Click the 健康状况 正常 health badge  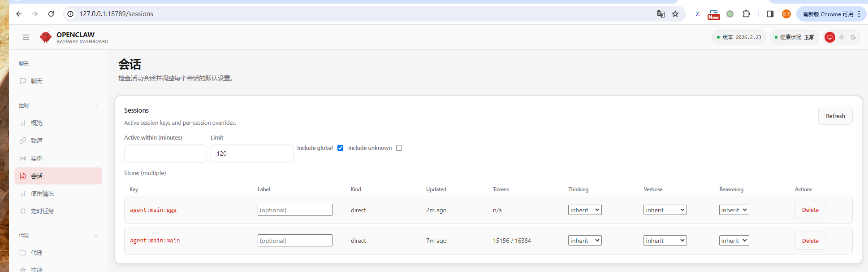click(x=795, y=37)
